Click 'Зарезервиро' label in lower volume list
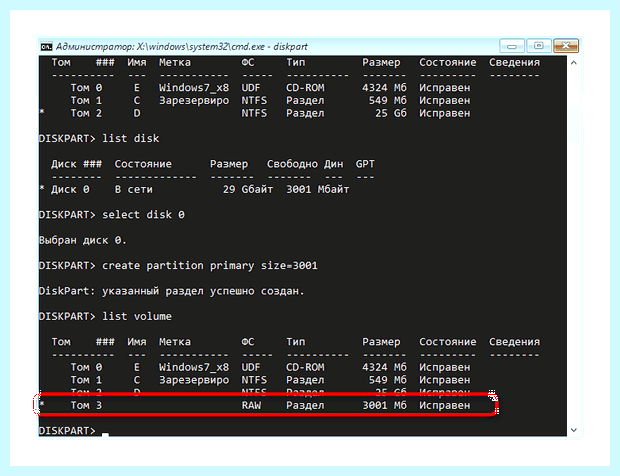This screenshot has width=620, height=476. 194,380
